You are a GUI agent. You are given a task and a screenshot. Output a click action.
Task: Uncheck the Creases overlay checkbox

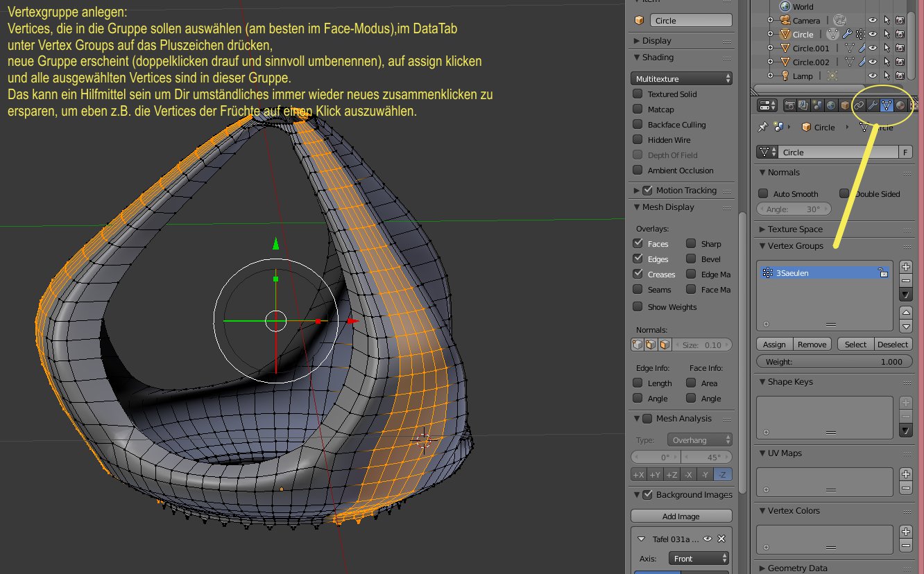tap(638, 275)
